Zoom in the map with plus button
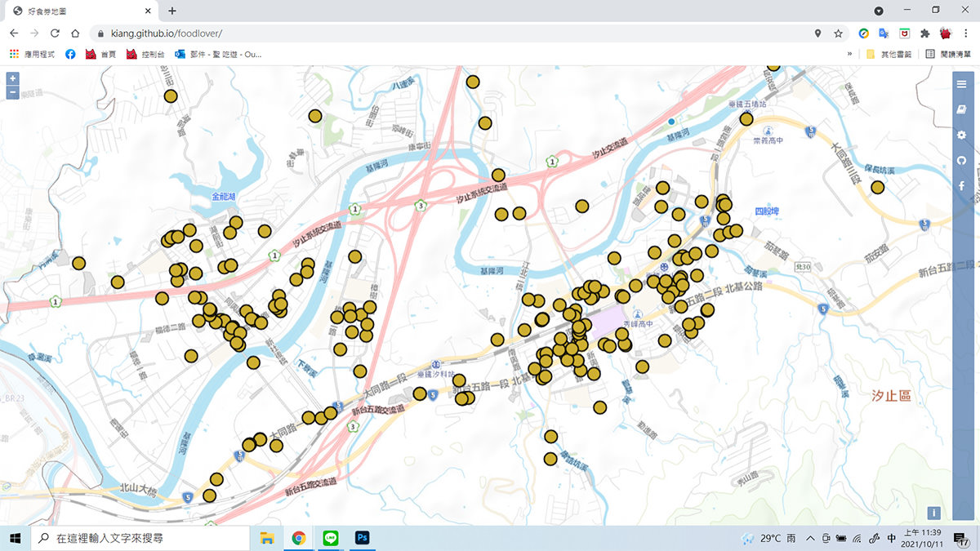 [12, 79]
